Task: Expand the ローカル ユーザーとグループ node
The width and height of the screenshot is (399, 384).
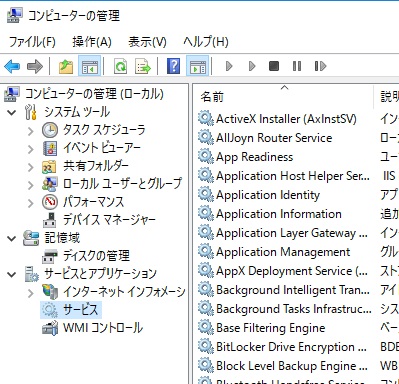Action: [30, 185]
